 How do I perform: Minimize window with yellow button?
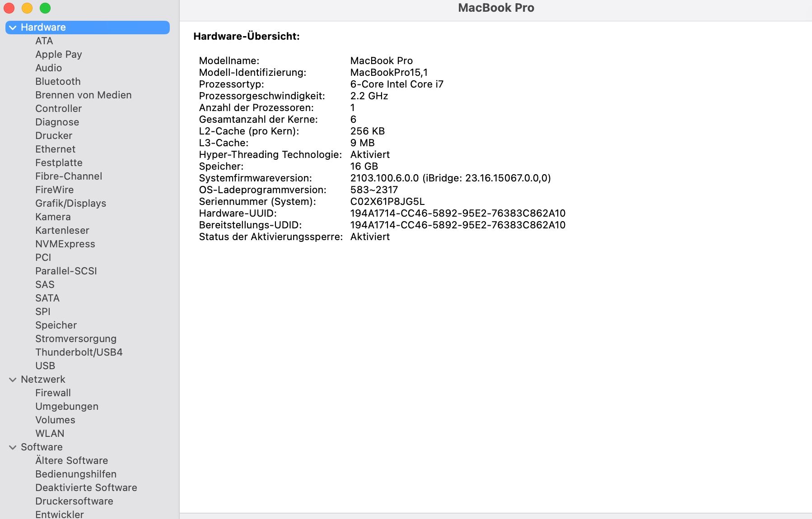(27, 8)
